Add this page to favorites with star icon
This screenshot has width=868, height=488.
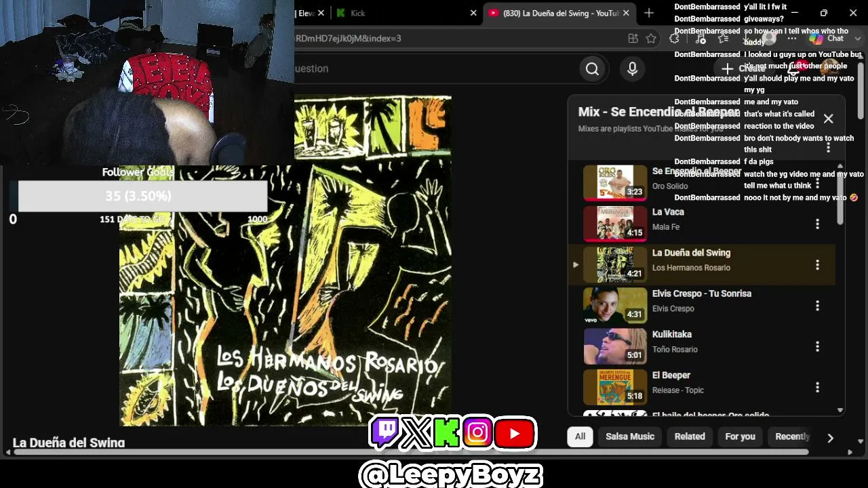click(651, 39)
